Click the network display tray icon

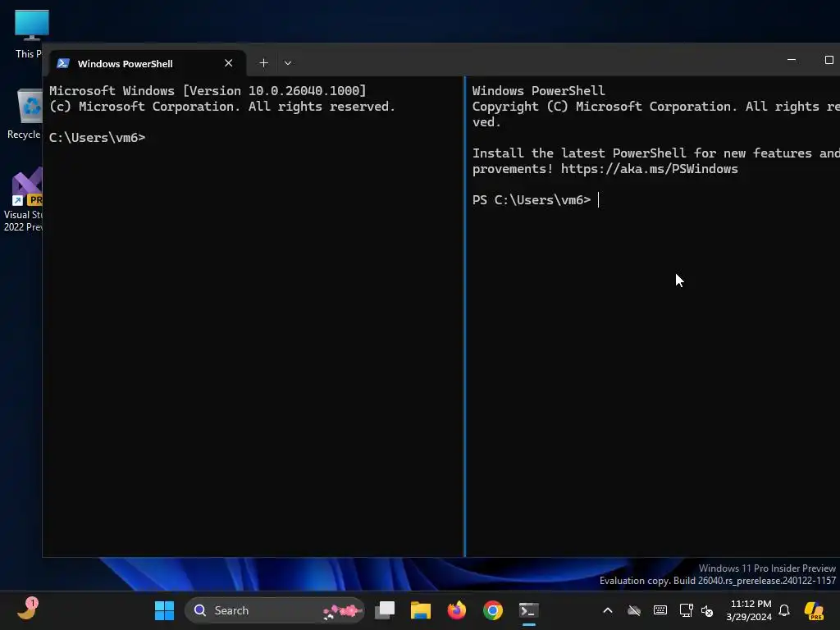click(x=686, y=610)
